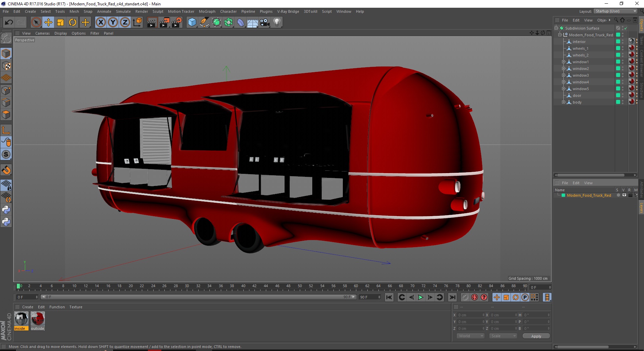Open the Object Manager search icon
The width and height of the screenshot is (644, 351).
coord(616,20)
